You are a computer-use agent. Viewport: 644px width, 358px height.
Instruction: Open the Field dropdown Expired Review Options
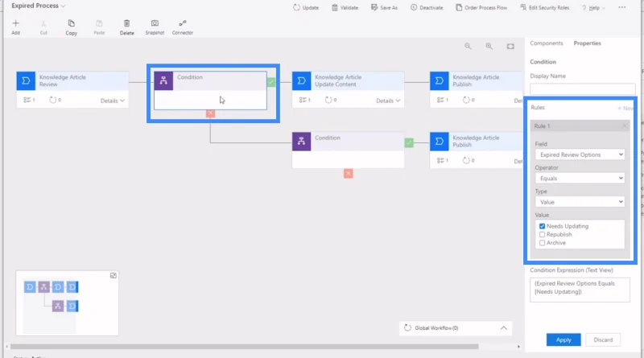[x=580, y=154]
